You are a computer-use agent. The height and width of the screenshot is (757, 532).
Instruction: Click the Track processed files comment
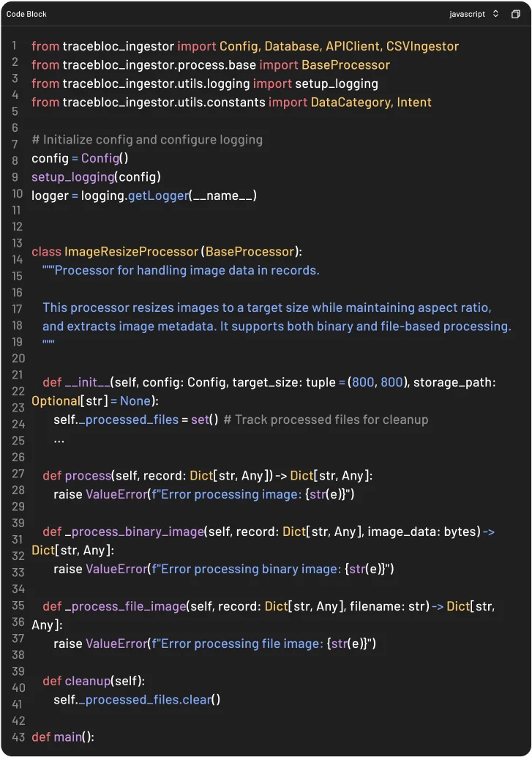326,419
